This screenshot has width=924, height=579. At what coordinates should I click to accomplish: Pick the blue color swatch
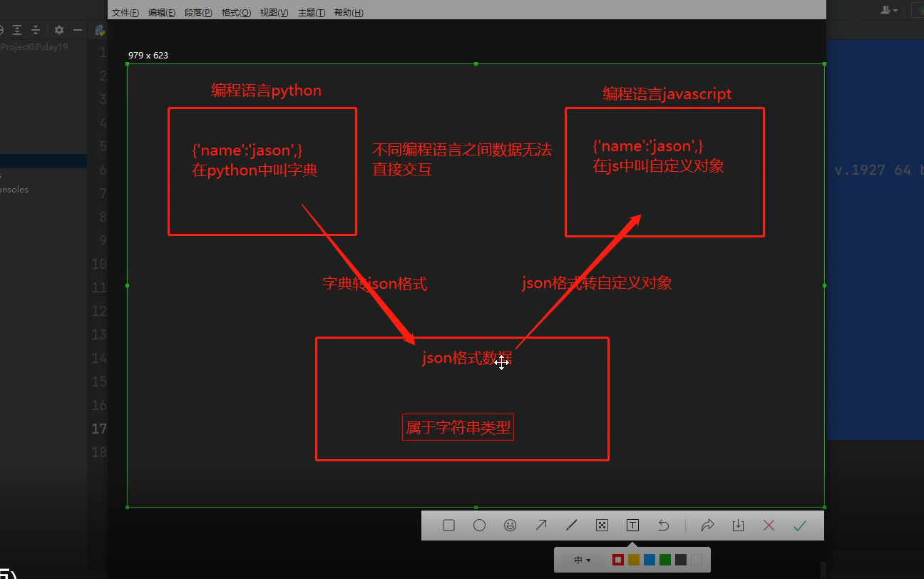coord(650,560)
